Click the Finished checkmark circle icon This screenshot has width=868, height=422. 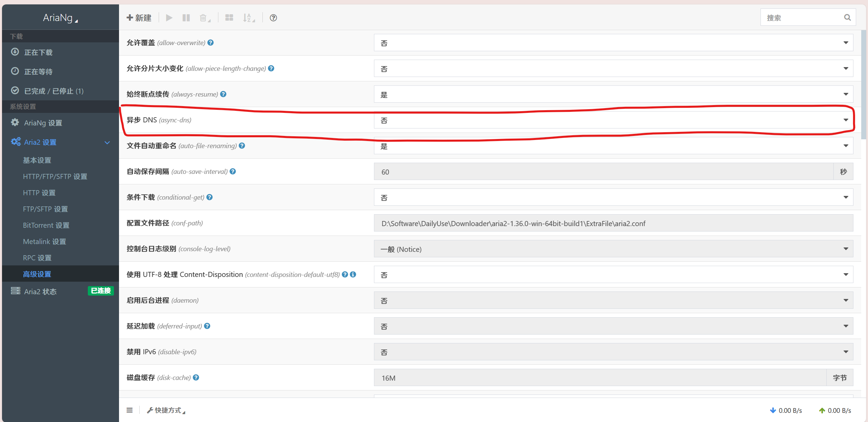(15, 91)
